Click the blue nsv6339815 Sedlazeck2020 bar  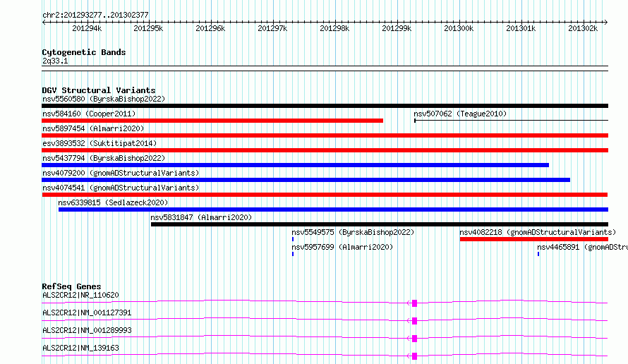pos(333,210)
